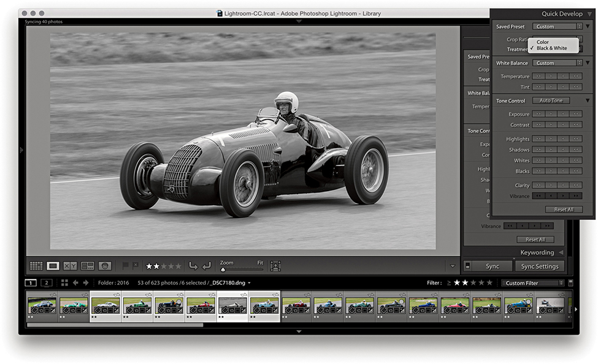Open Survey view icon

pyautogui.click(x=88, y=266)
